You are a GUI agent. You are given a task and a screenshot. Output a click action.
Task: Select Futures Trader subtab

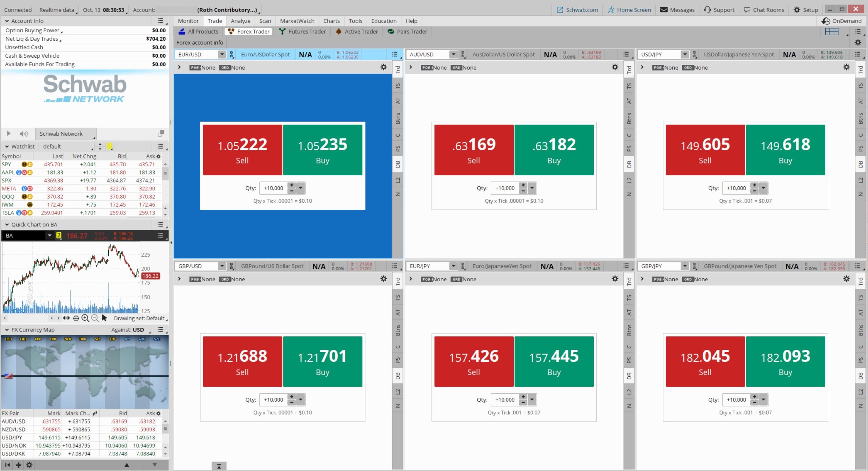(x=302, y=32)
